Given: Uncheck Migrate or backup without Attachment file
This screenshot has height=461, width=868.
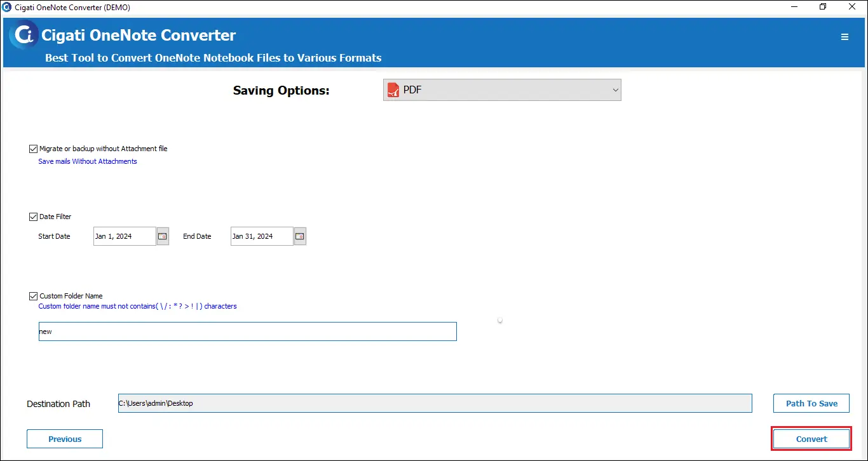Looking at the screenshot, I should pos(34,149).
